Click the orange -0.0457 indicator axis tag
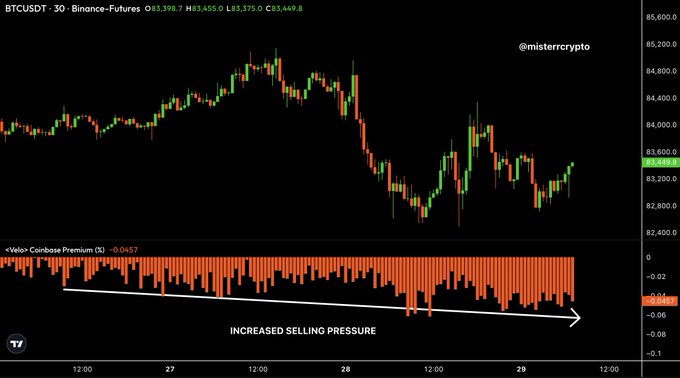Screen dimensions: 680x378 coord(659,301)
